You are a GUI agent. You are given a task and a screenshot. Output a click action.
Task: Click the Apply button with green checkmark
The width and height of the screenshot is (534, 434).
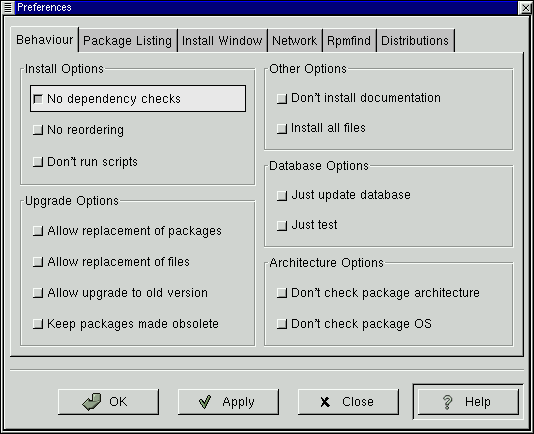(228, 402)
